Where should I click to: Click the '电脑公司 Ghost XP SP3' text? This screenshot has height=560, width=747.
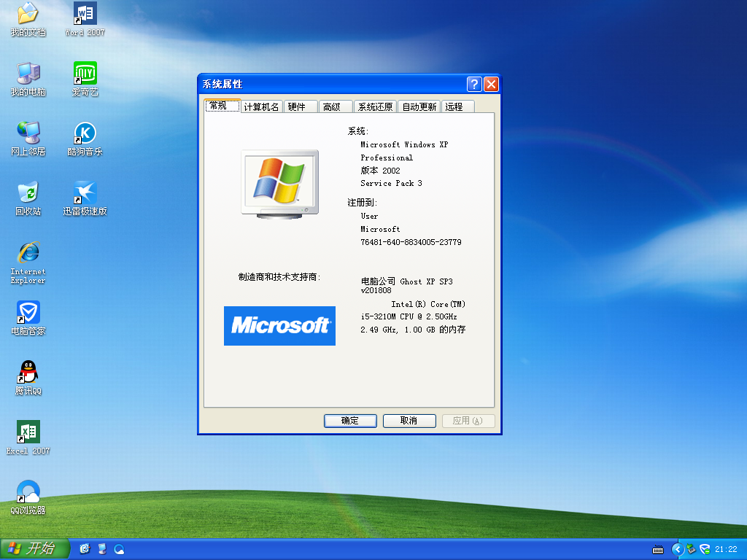point(406,281)
